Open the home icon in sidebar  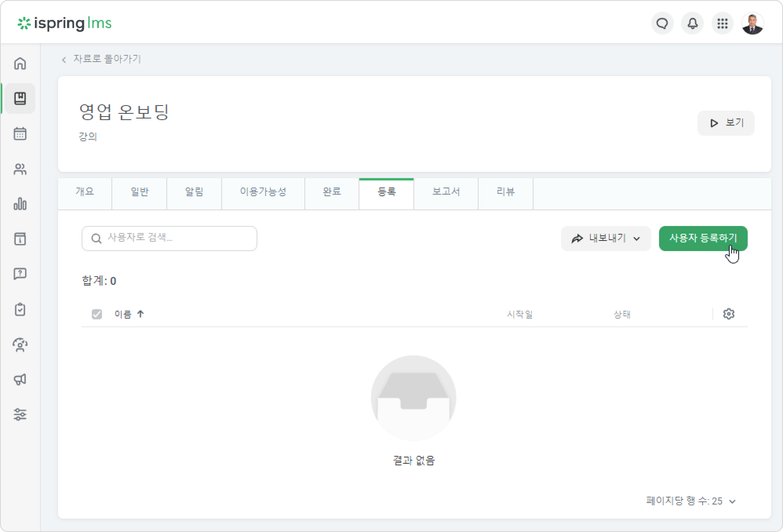[x=20, y=63]
